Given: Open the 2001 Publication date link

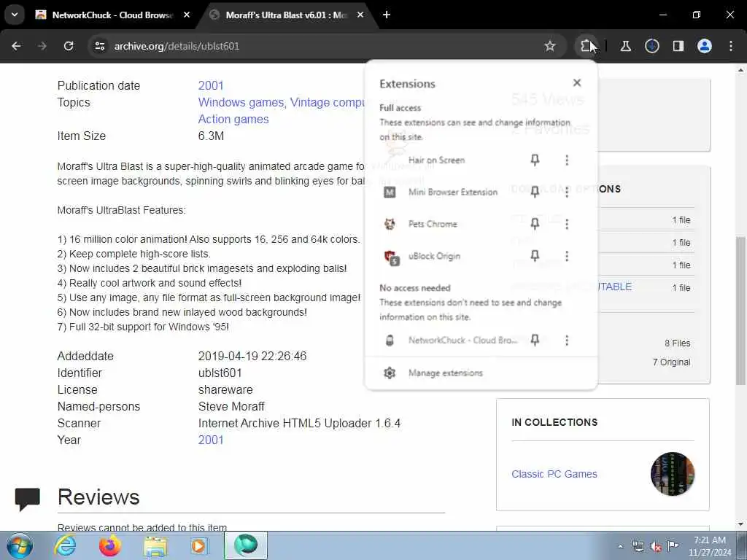Looking at the screenshot, I should [211, 86].
